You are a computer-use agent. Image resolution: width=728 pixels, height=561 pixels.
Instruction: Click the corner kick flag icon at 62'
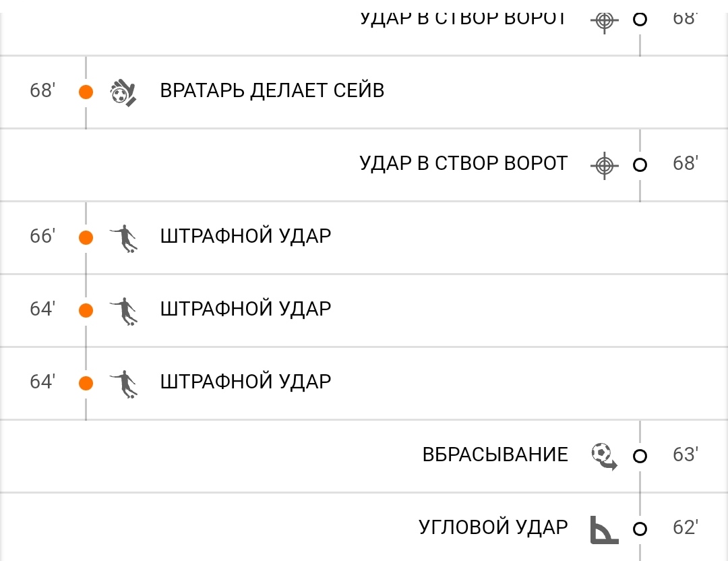[604, 529]
